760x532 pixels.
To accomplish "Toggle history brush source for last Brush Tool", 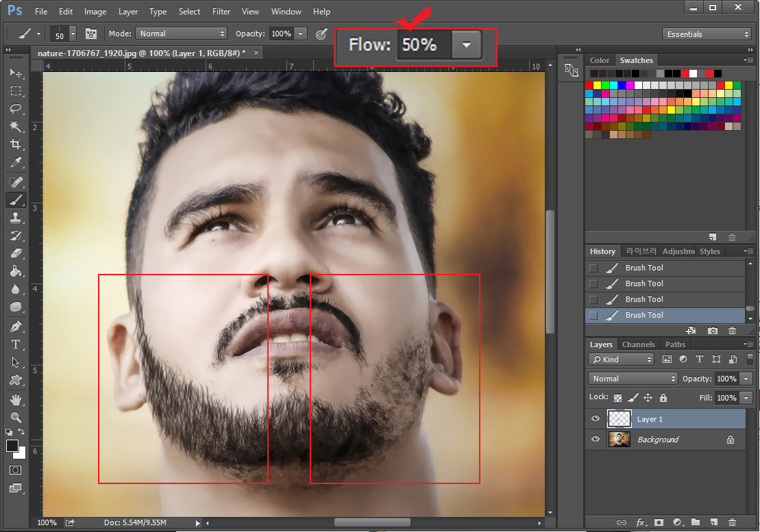I will click(593, 316).
